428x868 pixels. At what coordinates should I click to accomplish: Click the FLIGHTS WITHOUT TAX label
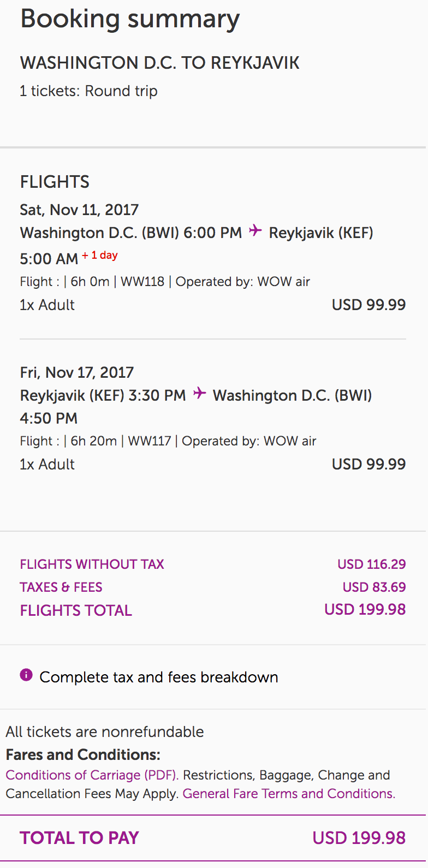pos(92,564)
